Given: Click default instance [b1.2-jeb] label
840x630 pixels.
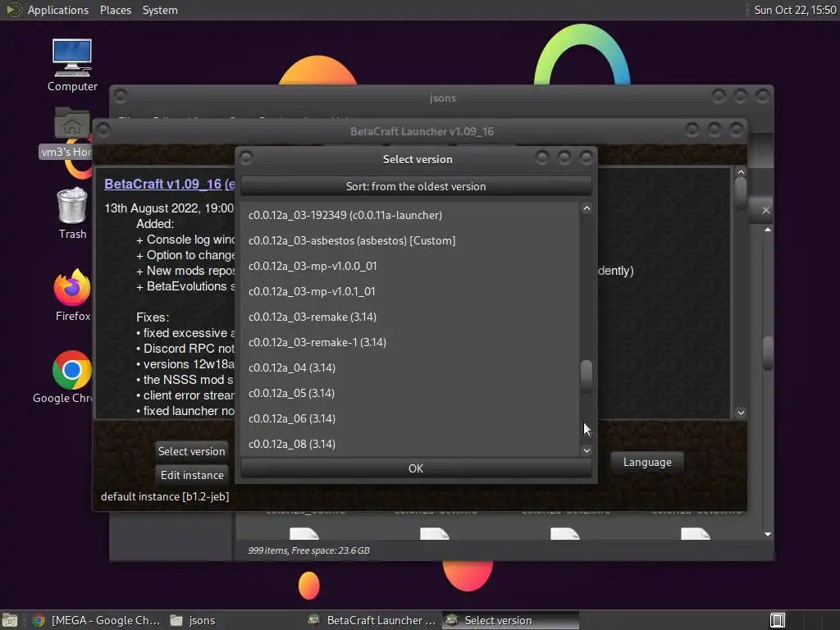Looking at the screenshot, I should click(165, 496).
